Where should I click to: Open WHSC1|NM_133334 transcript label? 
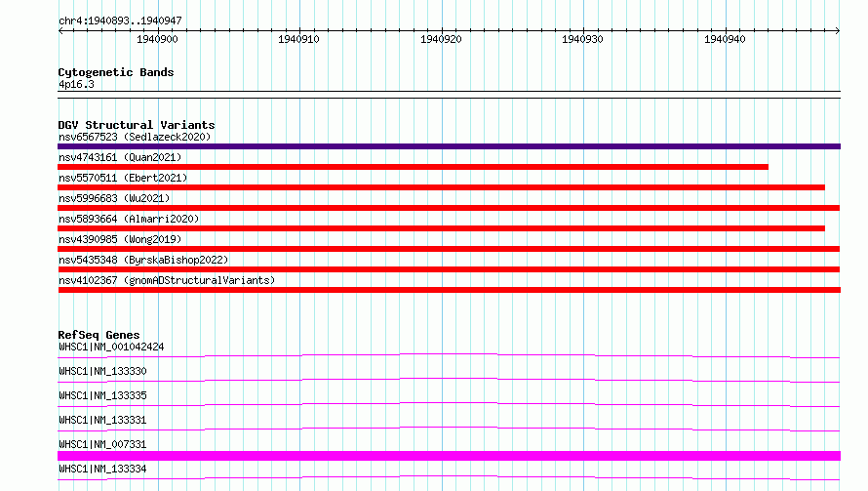coord(102,469)
